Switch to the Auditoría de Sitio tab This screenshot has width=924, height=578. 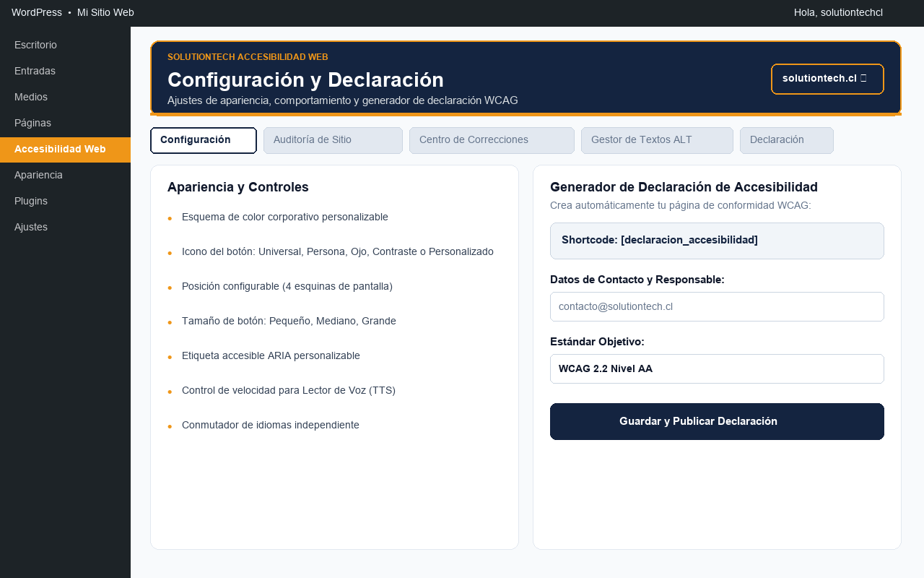point(333,140)
